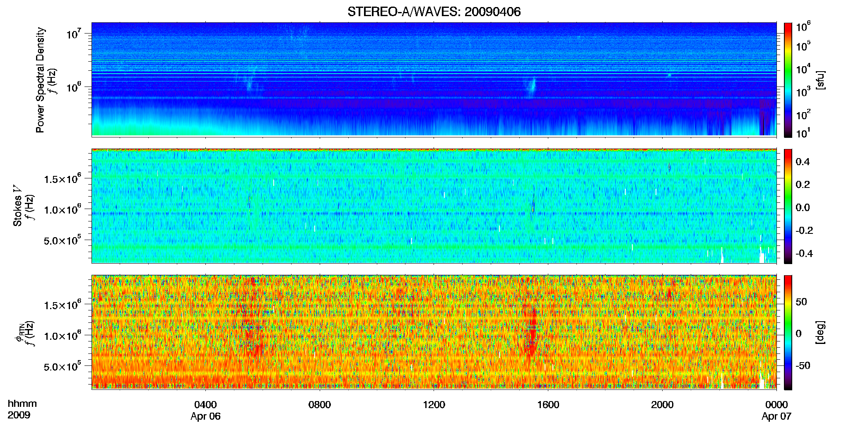Click the 1600 time axis label

548,405
